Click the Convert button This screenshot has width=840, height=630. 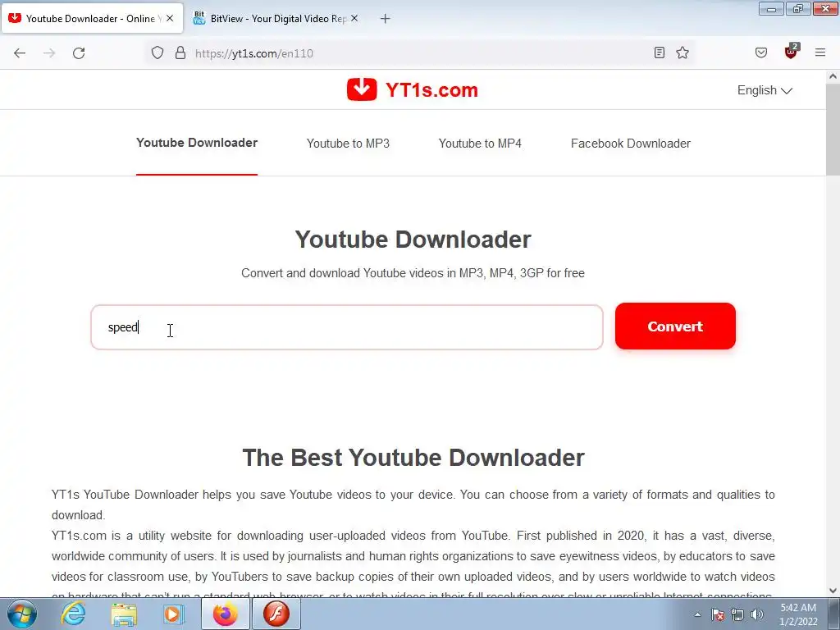675,326
